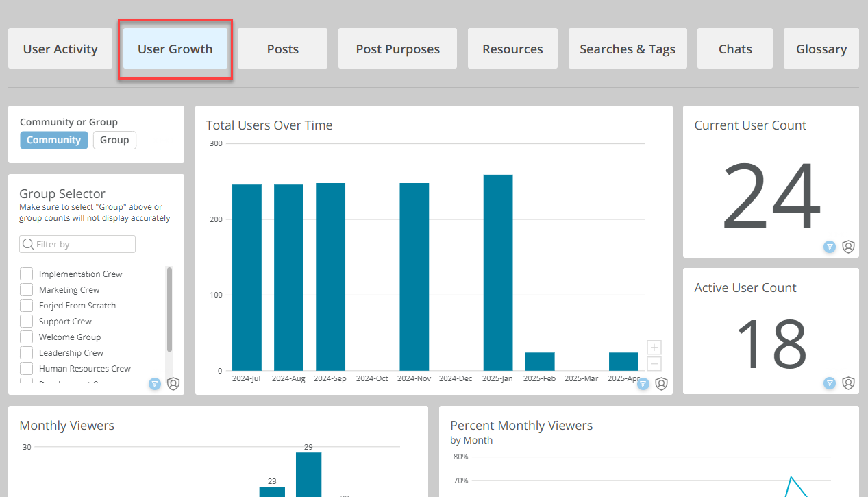Image resolution: width=868 pixels, height=497 pixels.
Task: Click the Group Selector filter icon
Action: tap(155, 384)
